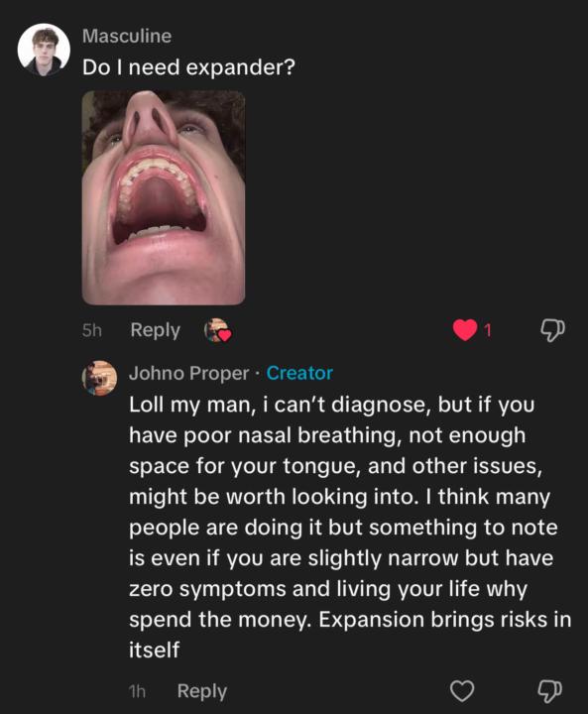Image resolution: width=588 pixels, height=714 pixels.
Task: Tap the blue Creator label
Action: 299,373
